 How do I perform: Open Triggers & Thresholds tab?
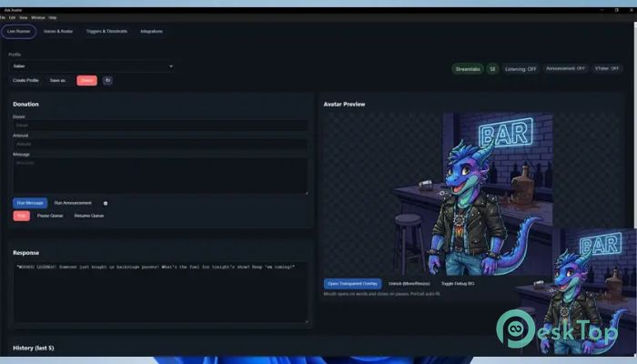[106, 31]
